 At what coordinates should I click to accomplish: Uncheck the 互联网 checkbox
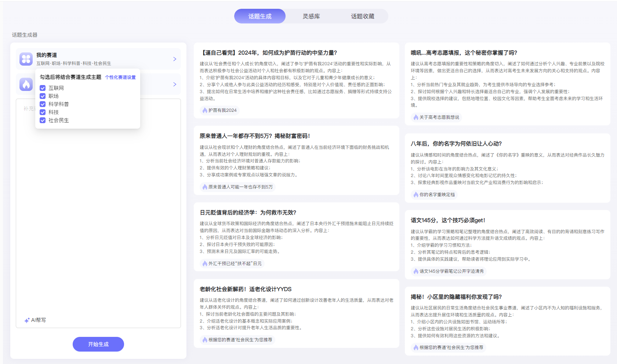coord(43,88)
